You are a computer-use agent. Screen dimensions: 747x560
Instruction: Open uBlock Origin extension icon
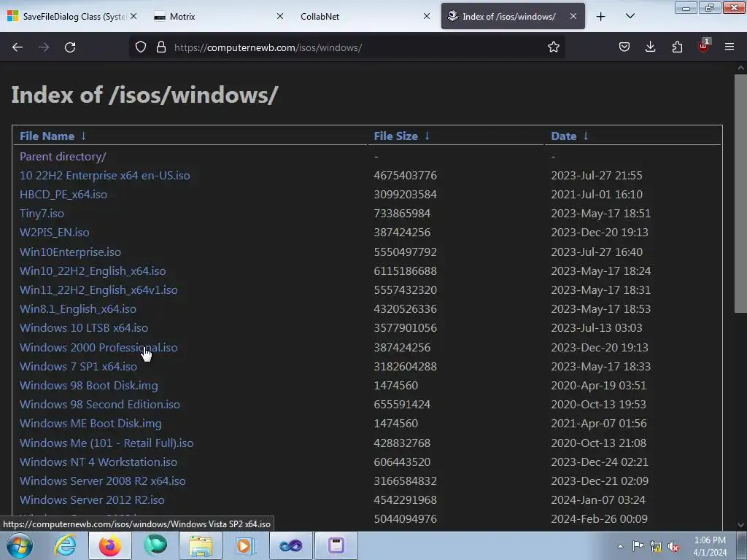tap(704, 46)
